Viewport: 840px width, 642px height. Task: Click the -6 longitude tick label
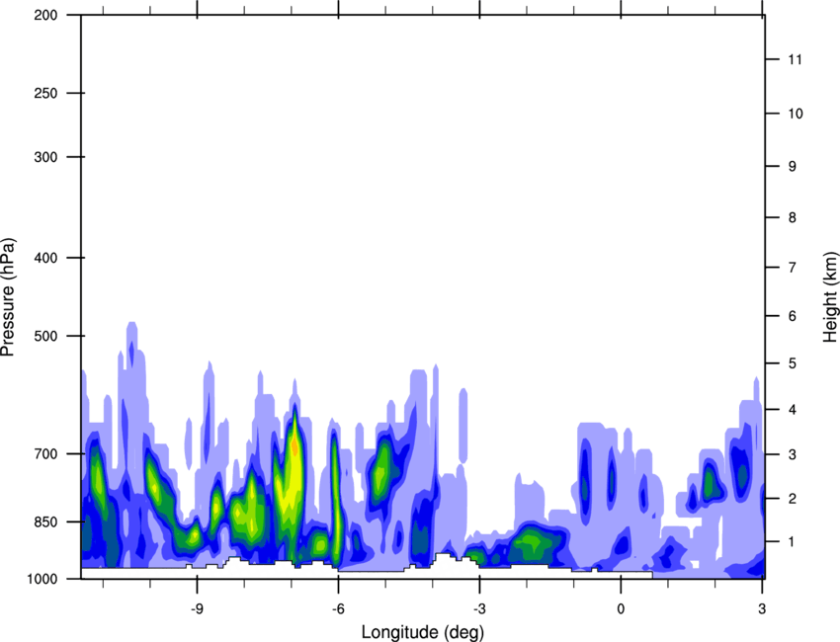coord(338,608)
